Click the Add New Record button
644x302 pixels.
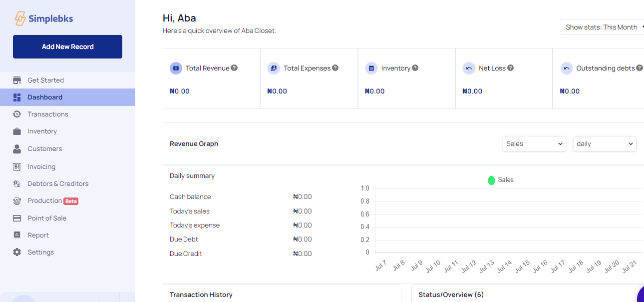(x=67, y=46)
